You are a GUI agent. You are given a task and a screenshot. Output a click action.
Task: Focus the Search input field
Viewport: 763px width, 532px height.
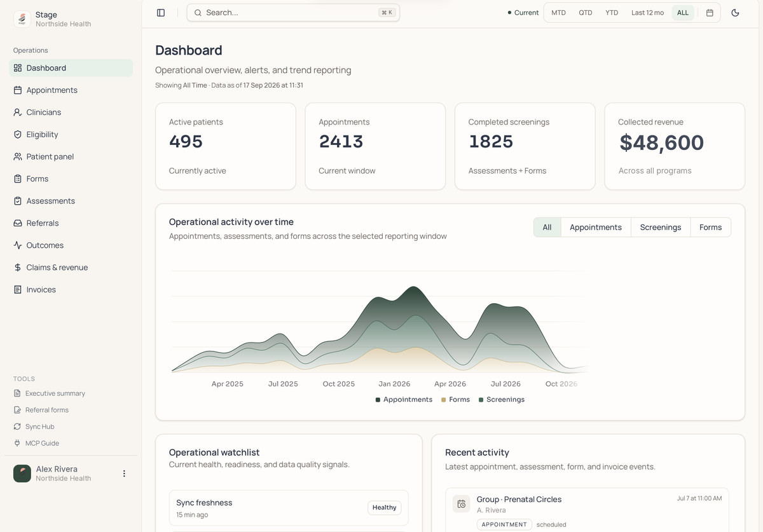point(293,13)
